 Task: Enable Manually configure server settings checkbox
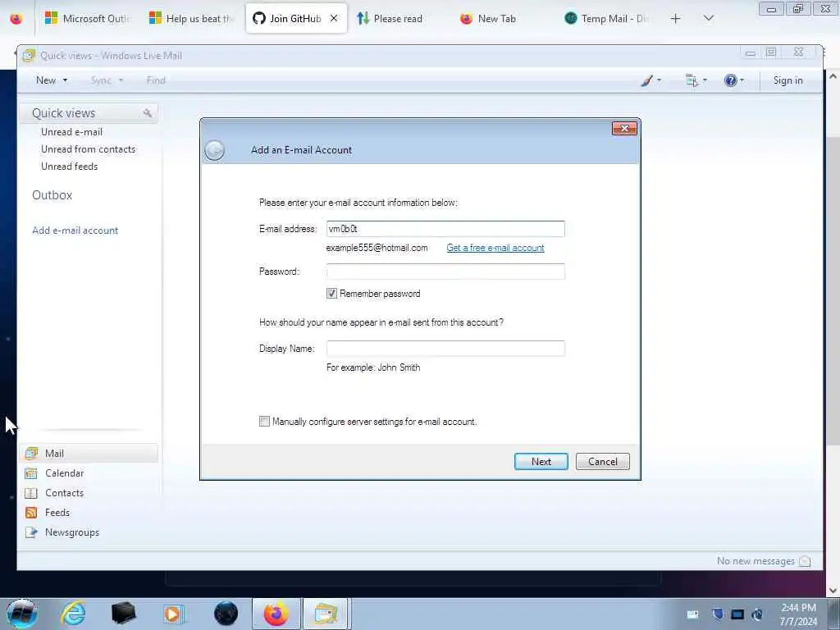264,422
